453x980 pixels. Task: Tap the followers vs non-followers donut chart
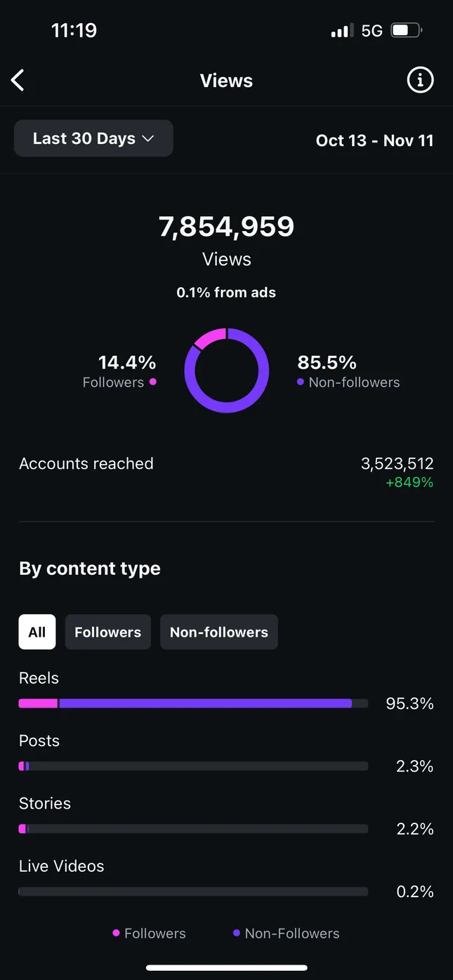(x=226, y=370)
